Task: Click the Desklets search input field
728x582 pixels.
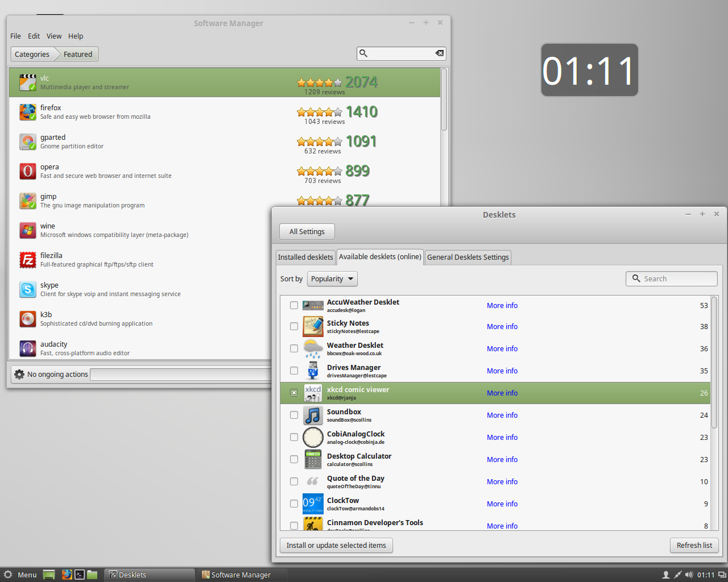Action: (672, 279)
